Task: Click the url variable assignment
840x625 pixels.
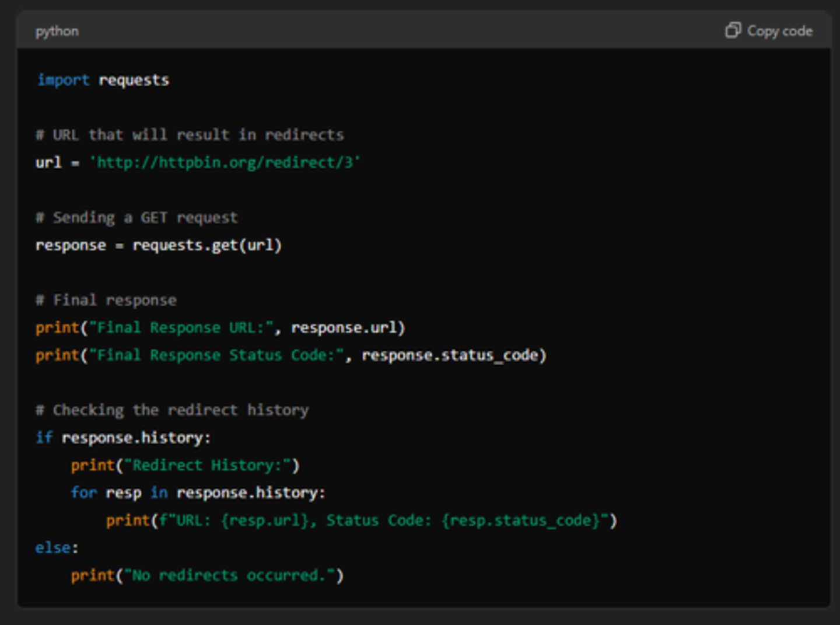Action: (48, 162)
